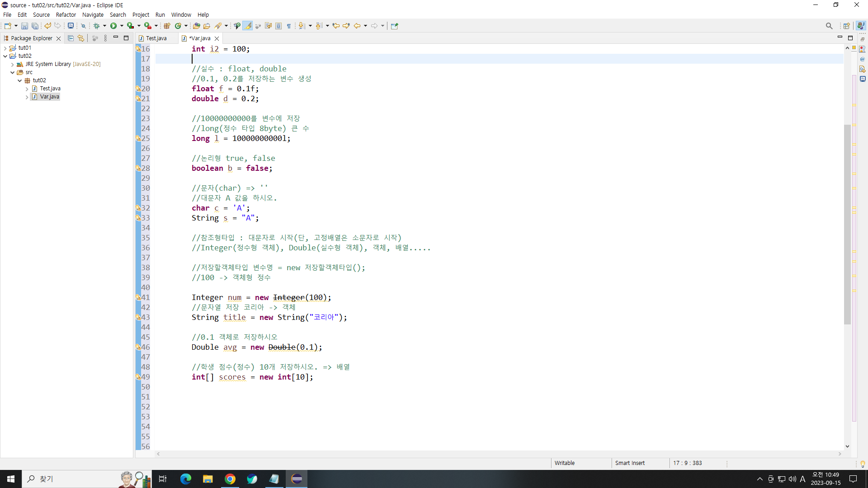Open the Run button dropdown arrow

(x=122, y=26)
